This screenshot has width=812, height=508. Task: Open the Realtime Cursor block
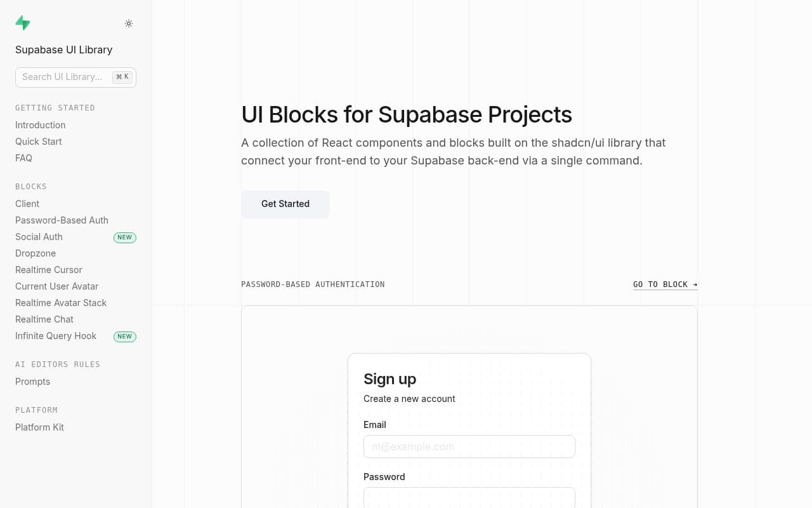click(49, 270)
